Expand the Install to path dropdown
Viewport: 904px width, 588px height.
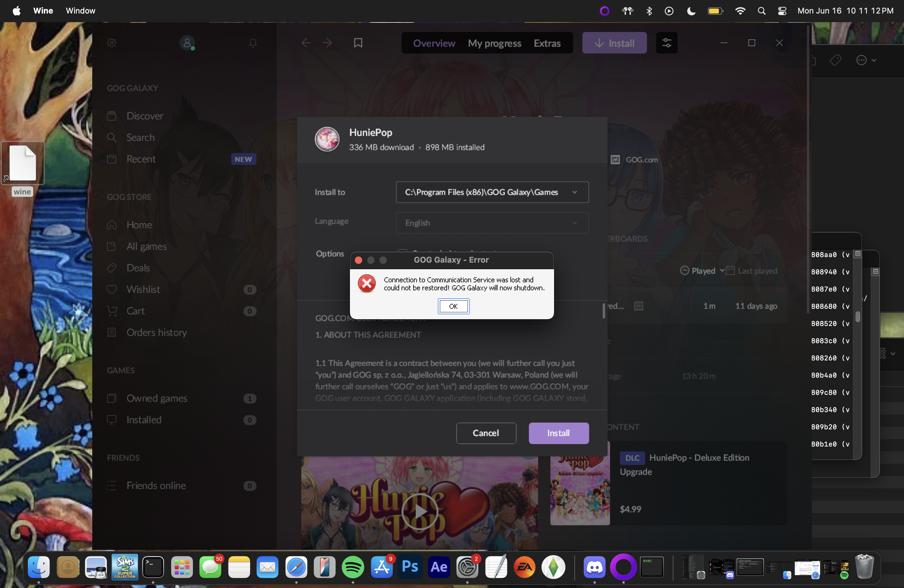click(x=492, y=192)
